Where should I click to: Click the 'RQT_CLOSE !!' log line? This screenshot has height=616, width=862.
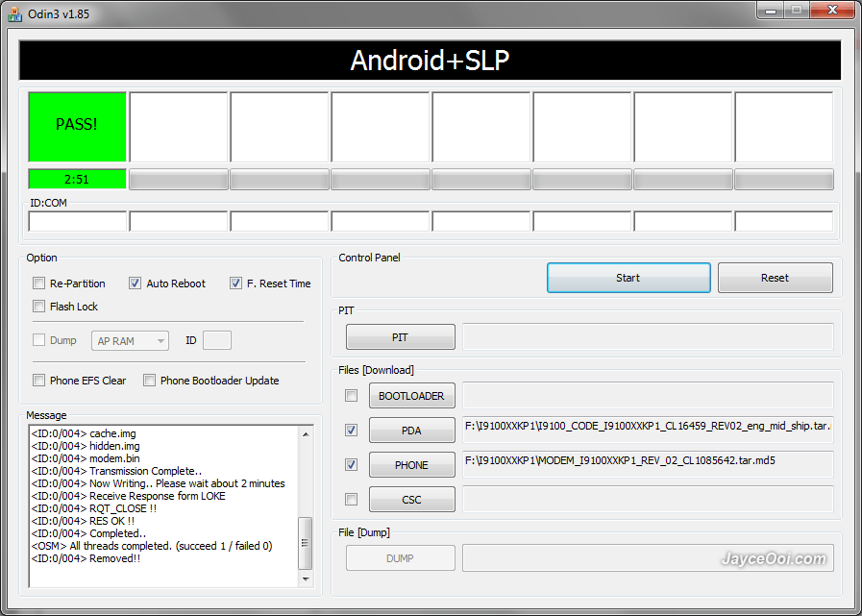point(94,508)
